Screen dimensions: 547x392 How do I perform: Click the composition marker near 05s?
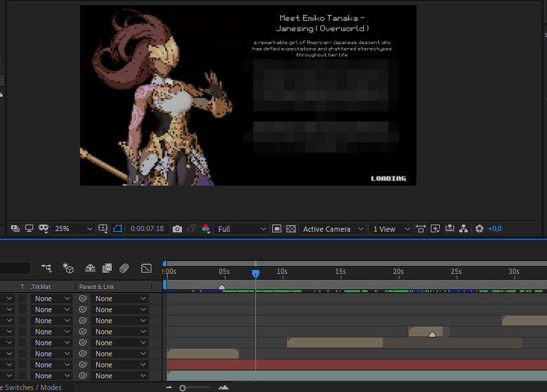coord(222,287)
